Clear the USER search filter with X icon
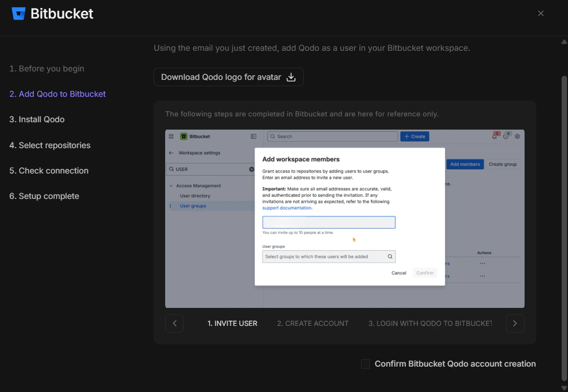Viewport: 568px width, 392px height. click(x=251, y=169)
